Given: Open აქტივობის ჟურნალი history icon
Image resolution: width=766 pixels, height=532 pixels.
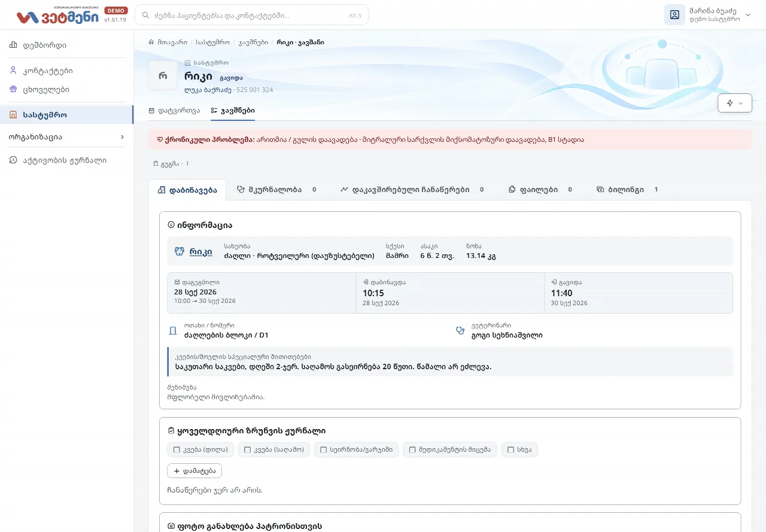Looking at the screenshot, I should point(13,160).
